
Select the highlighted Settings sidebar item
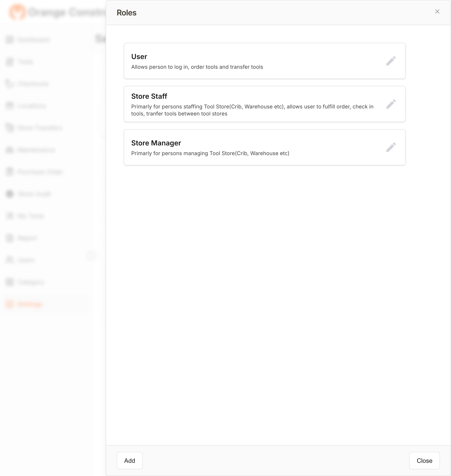click(30, 304)
